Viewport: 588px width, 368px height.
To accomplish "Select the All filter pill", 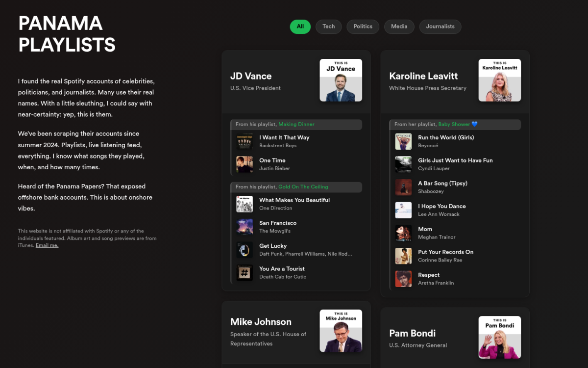I will coord(300,26).
